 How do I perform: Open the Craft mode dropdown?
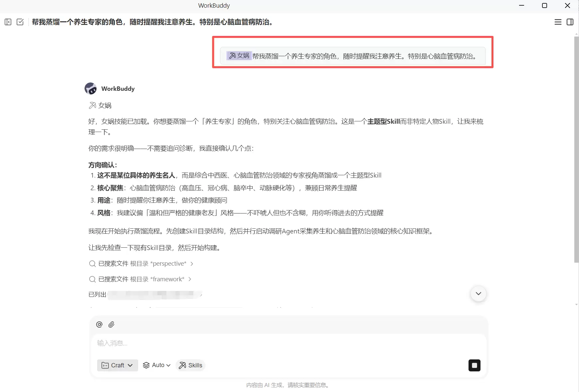coord(117,365)
